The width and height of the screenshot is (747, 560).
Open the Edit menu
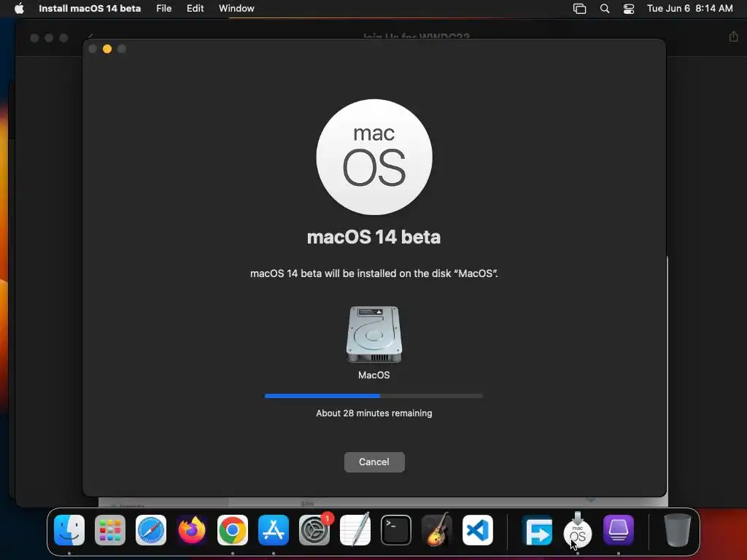(195, 9)
